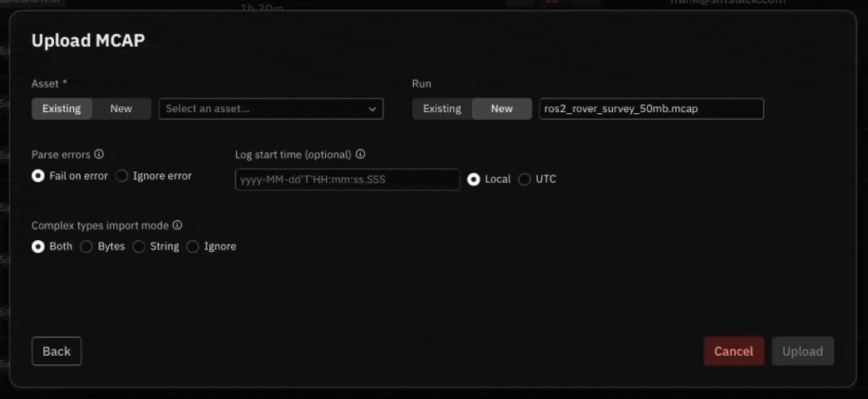Screen dimensions: 868x399
Task: Click the Back button
Action: (57, 352)
